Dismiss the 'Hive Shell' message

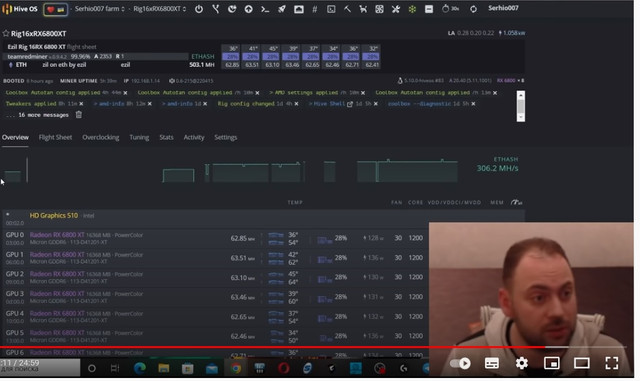click(376, 104)
